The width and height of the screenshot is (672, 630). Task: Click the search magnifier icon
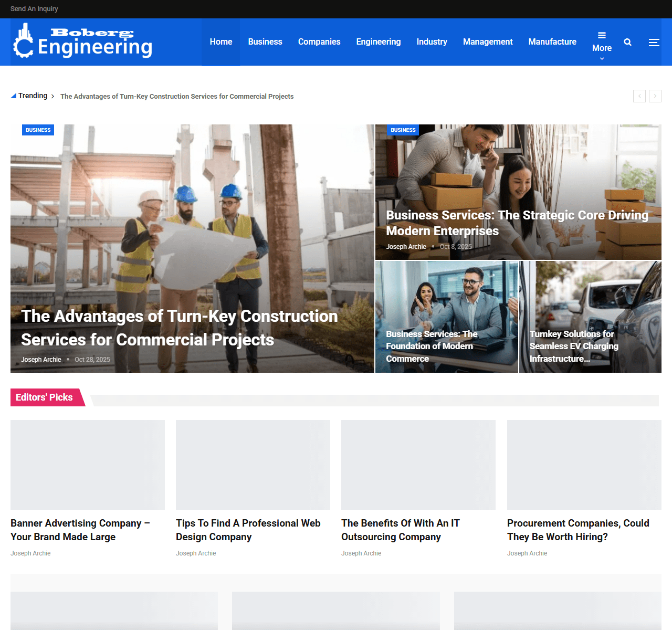pos(627,42)
